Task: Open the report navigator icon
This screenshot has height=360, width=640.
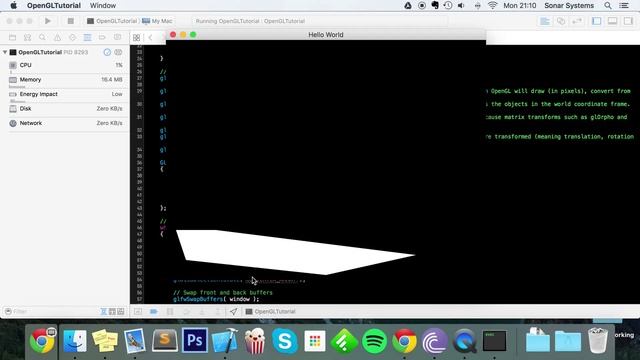Action: [x=118, y=38]
